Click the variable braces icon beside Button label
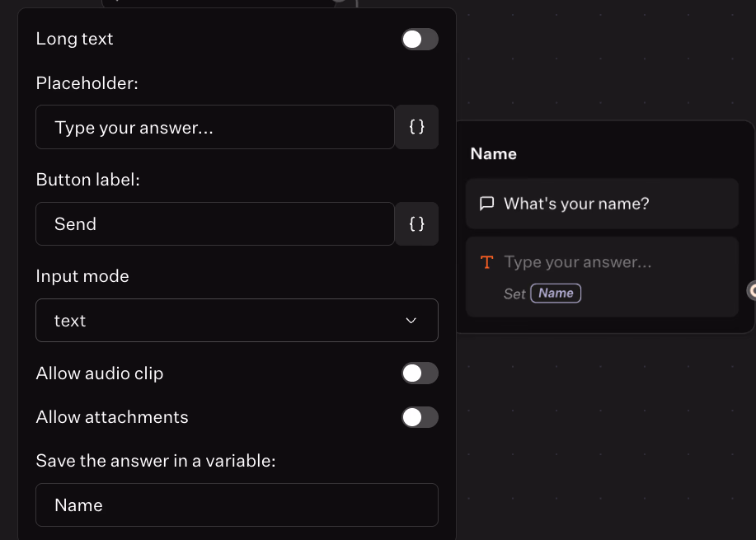 pyautogui.click(x=417, y=223)
